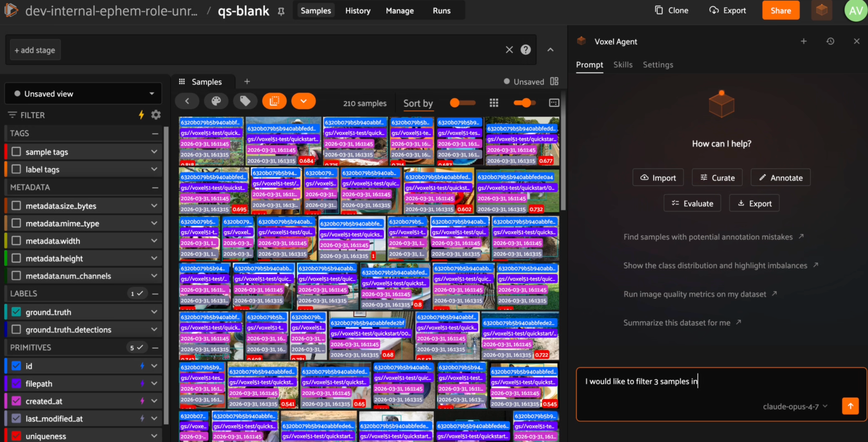
Task: Add a new panel tab
Action: tap(247, 82)
